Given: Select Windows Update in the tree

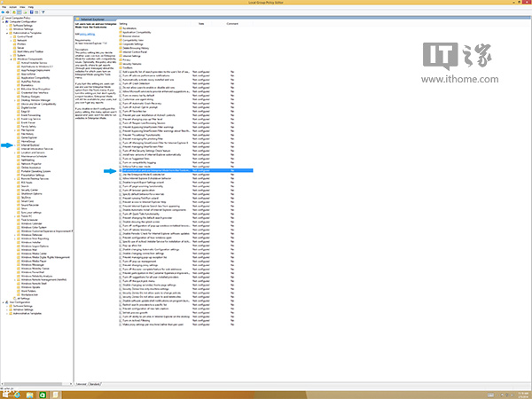Looking at the screenshot, I should coord(30,287).
